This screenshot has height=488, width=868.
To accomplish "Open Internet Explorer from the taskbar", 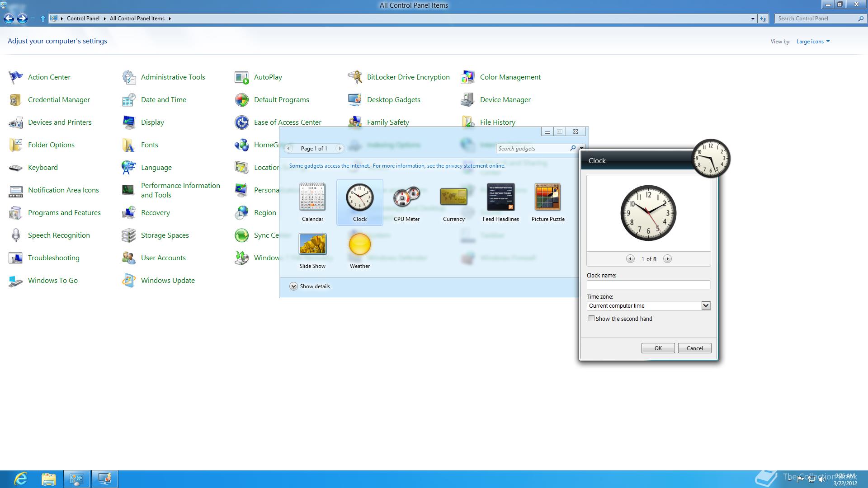I will (x=21, y=479).
